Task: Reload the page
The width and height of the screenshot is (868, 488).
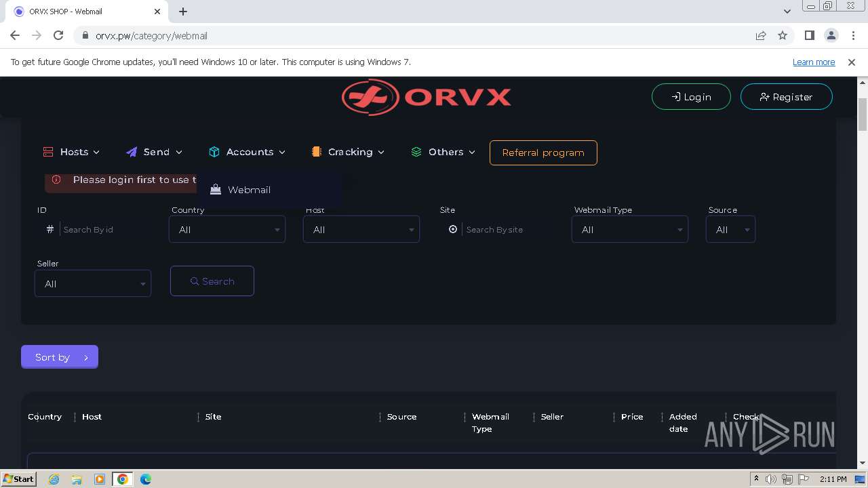Action: 58,35
